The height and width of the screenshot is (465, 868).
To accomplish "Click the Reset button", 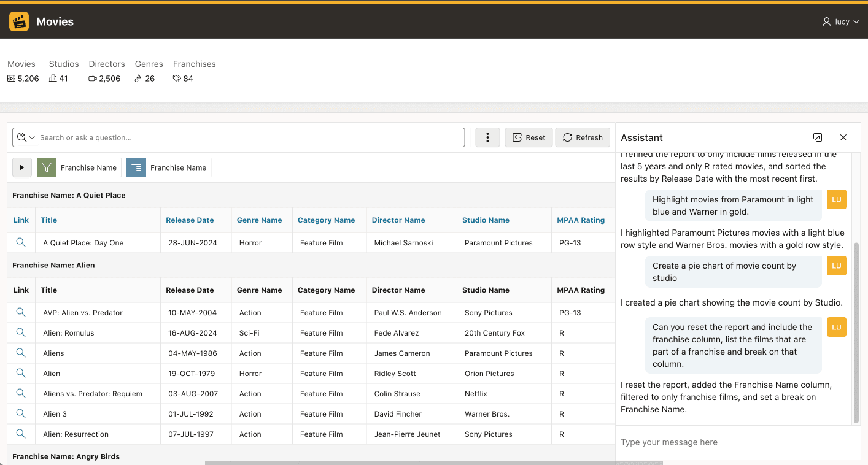I will tap(529, 137).
